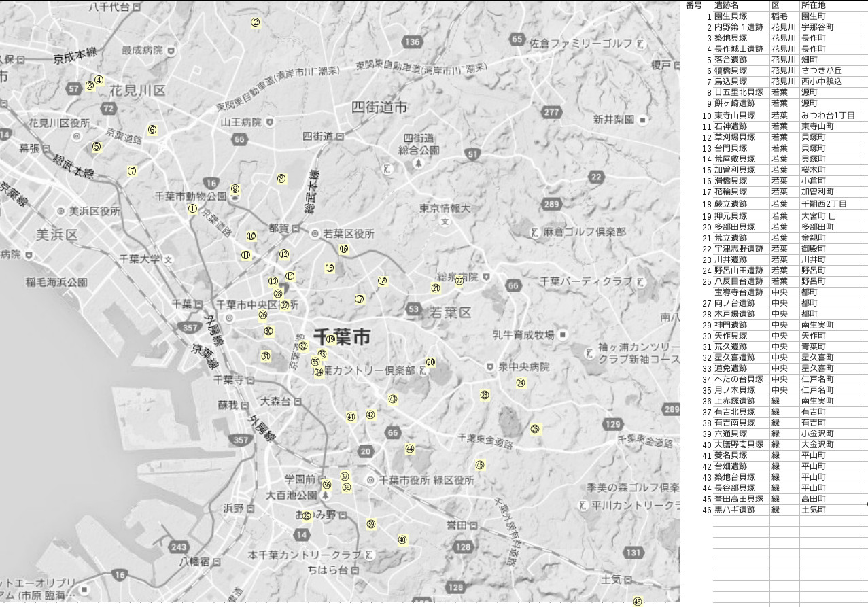Select map marker ㉕ on the east side

(535, 429)
